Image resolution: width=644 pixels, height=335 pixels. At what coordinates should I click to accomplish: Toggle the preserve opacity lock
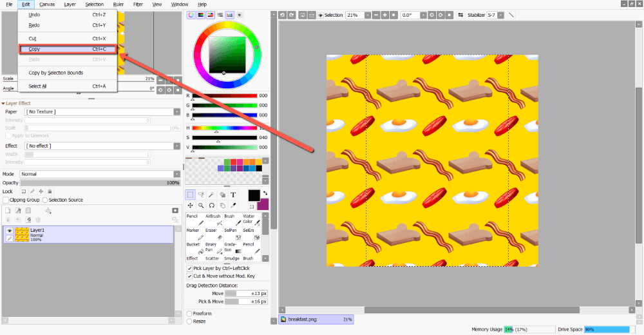click(24, 191)
